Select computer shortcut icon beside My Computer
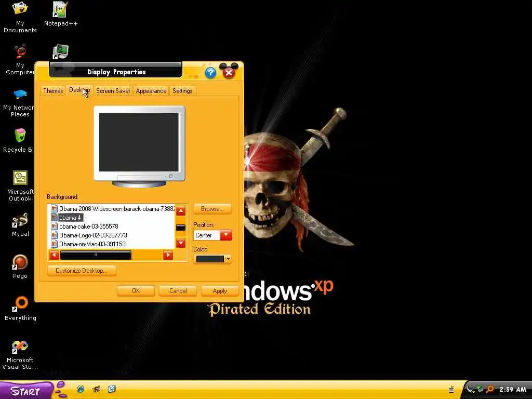The height and width of the screenshot is (399, 532). tap(61, 52)
